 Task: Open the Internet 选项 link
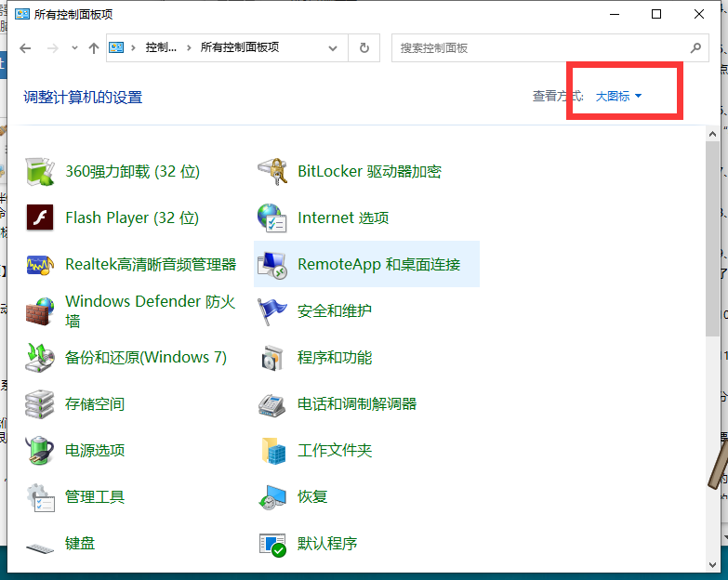click(343, 217)
